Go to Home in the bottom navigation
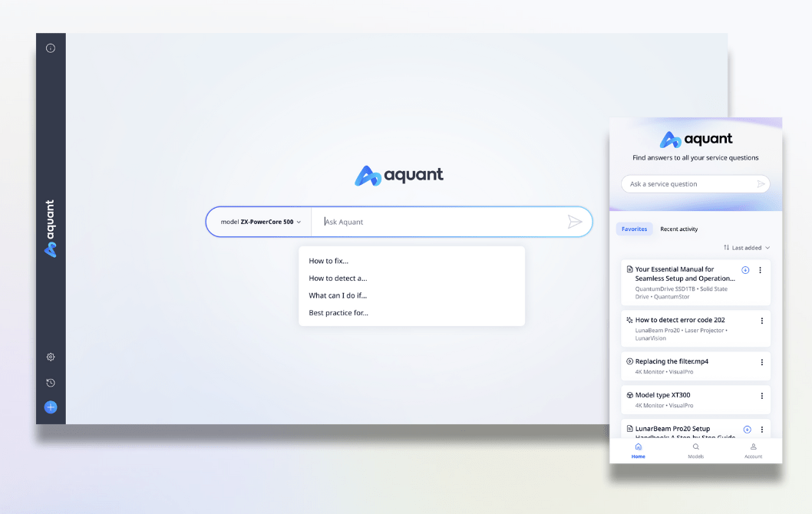 point(638,451)
